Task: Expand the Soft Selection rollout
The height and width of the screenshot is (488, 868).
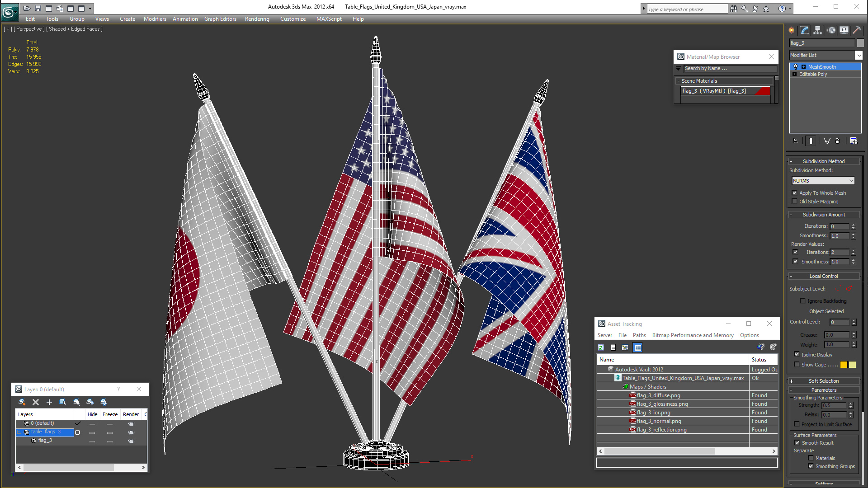Action: point(824,381)
